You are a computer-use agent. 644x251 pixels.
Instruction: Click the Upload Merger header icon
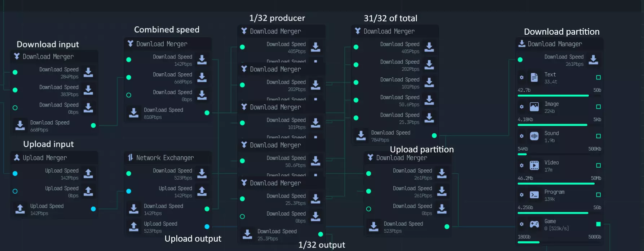click(17, 157)
